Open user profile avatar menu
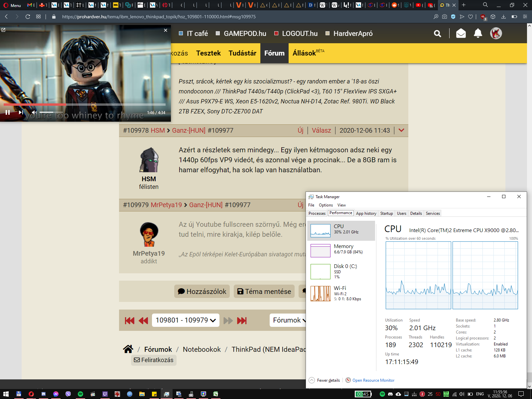This screenshot has height=399, width=532. pos(496,33)
